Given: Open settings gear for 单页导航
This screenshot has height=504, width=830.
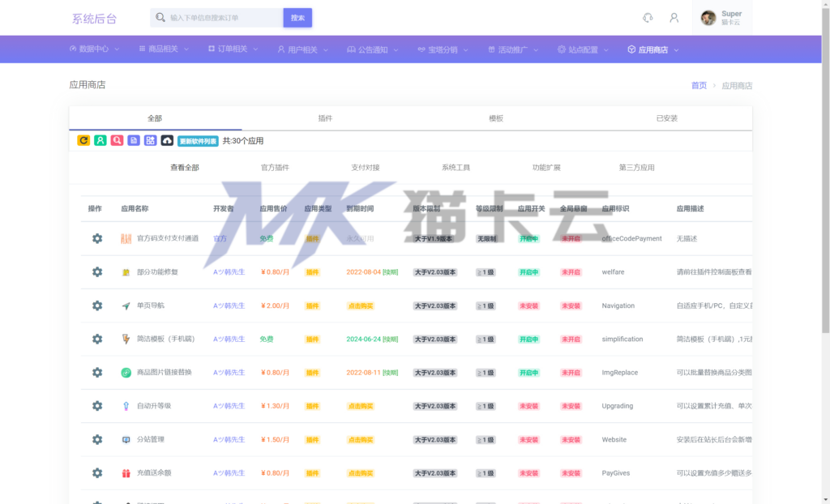Looking at the screenshot, I should pos(97,305).
